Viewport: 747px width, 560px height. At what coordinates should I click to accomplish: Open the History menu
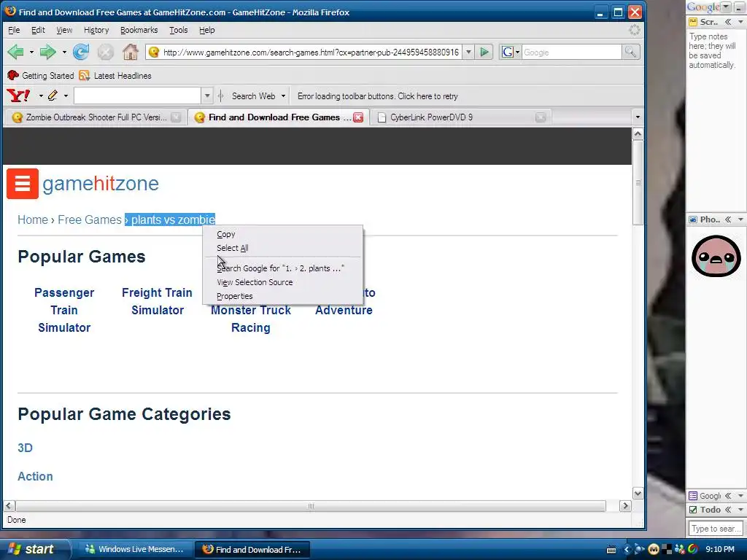96,30
